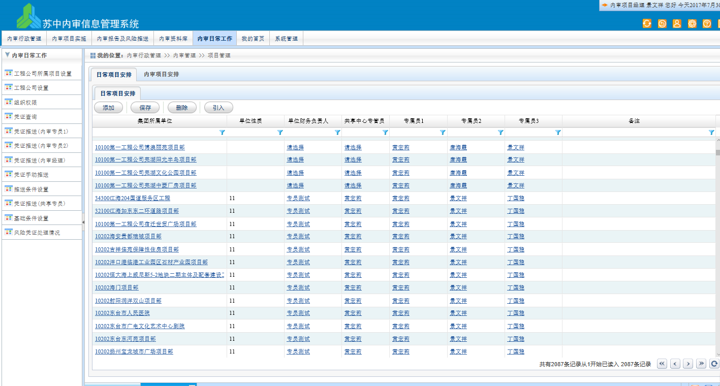720x386 pixels.
Task: Open the filter for the 集团所属单位 column
Action: 222,132
